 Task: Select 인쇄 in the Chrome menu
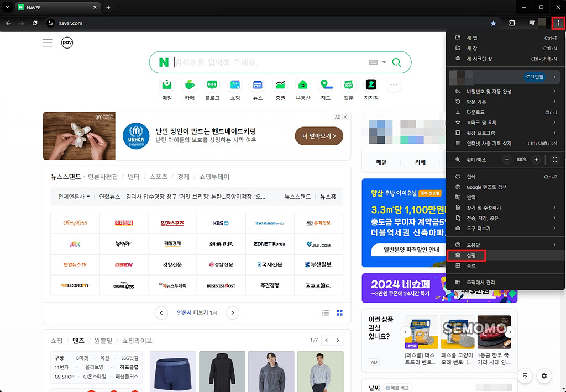[505, 177]
